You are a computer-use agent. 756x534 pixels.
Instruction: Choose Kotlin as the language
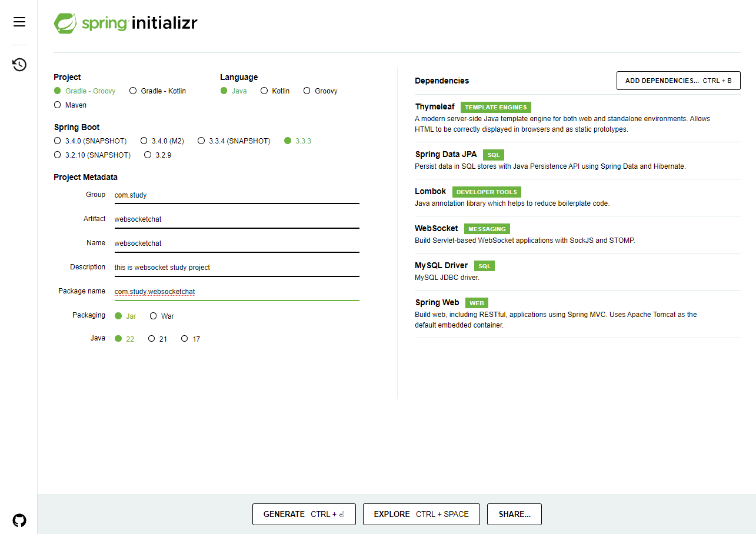275,91
